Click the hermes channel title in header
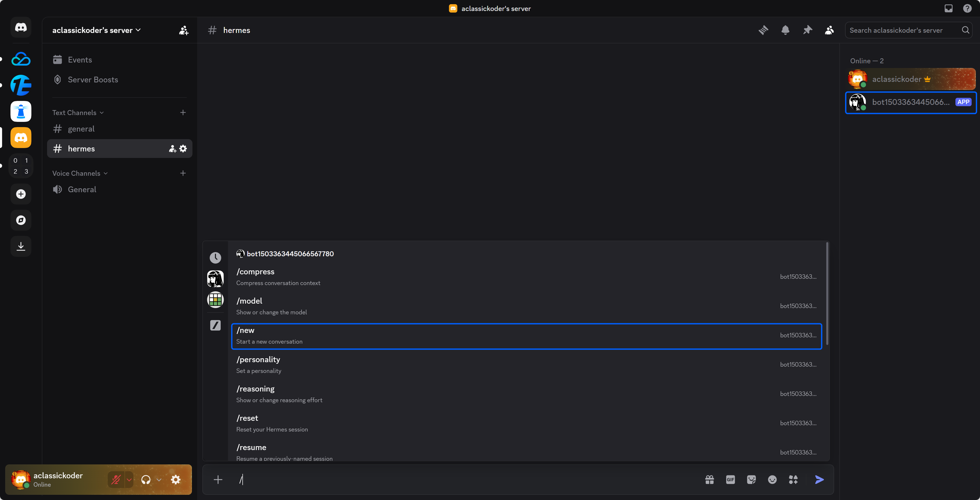Viewport: 980px width, 500px height. point(236,30)
